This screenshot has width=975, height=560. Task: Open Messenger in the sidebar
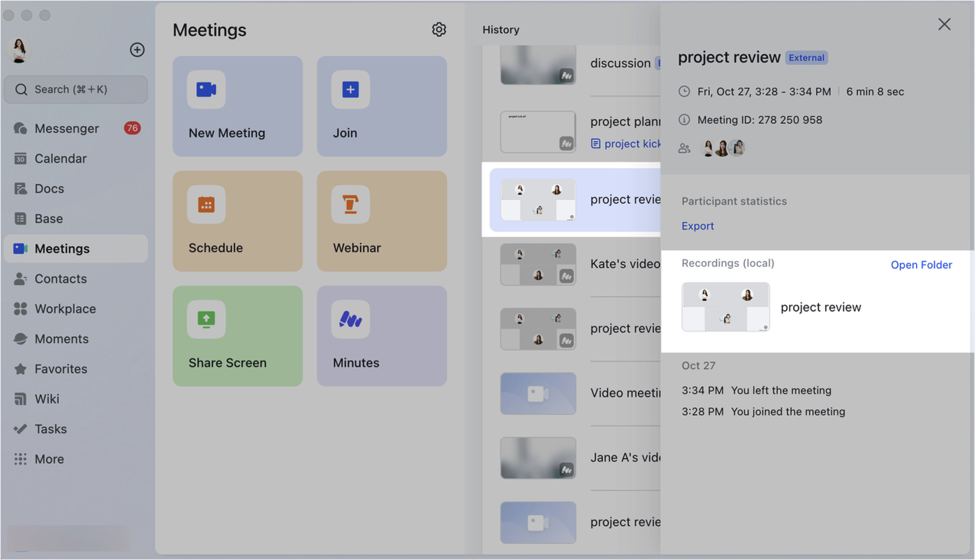(66, 128)
